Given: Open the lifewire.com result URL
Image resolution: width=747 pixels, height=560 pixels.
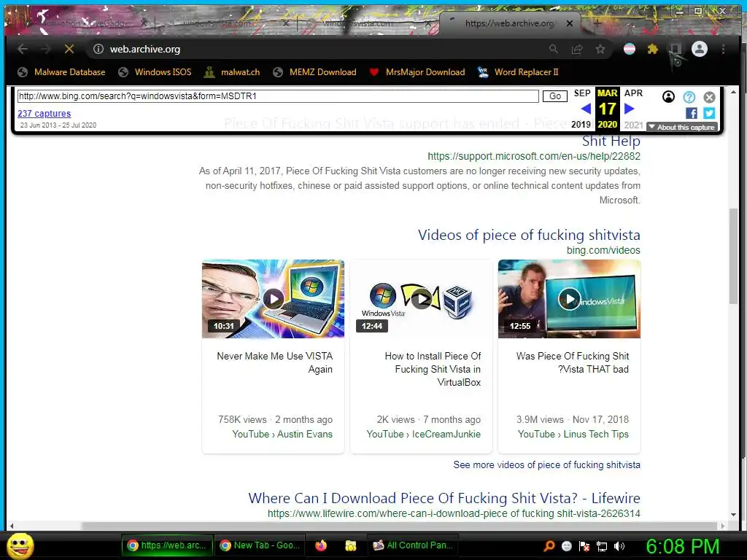Looking at the screenshot, I should pos(454,513).
